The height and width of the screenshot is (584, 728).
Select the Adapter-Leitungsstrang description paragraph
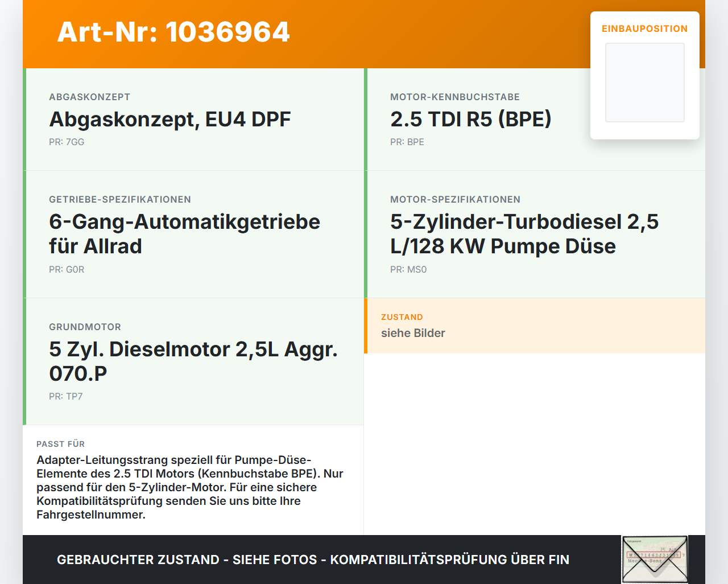coord(190,487)
